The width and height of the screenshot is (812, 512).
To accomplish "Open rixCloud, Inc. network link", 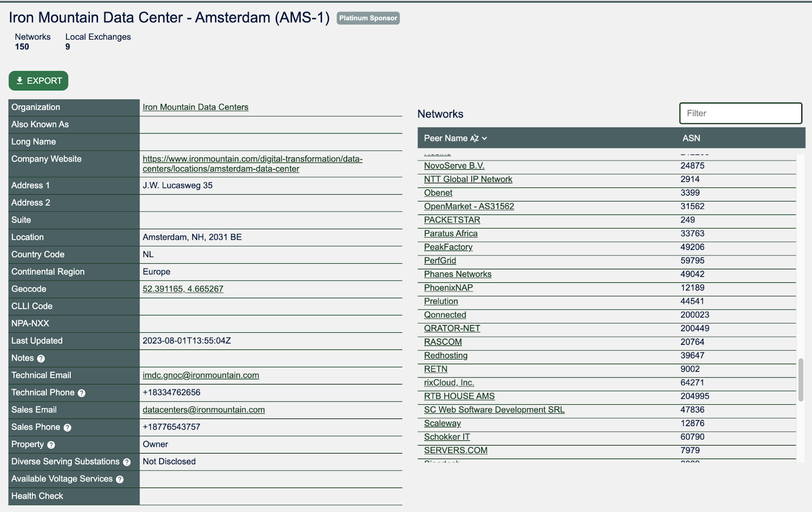I will [x=449, y=382].
